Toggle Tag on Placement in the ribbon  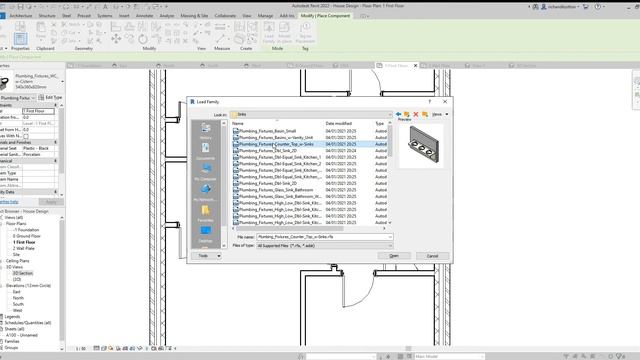pos(305,33)
